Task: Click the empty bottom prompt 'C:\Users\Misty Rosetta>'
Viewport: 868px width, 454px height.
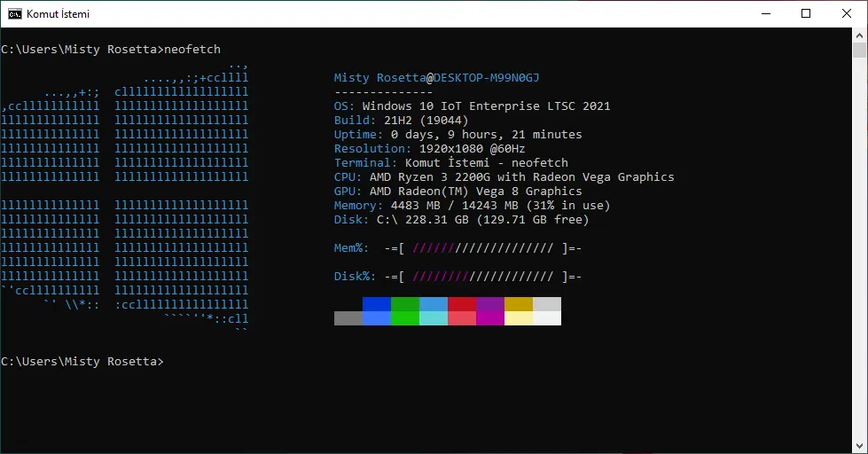Action: (x=82, y=362)
